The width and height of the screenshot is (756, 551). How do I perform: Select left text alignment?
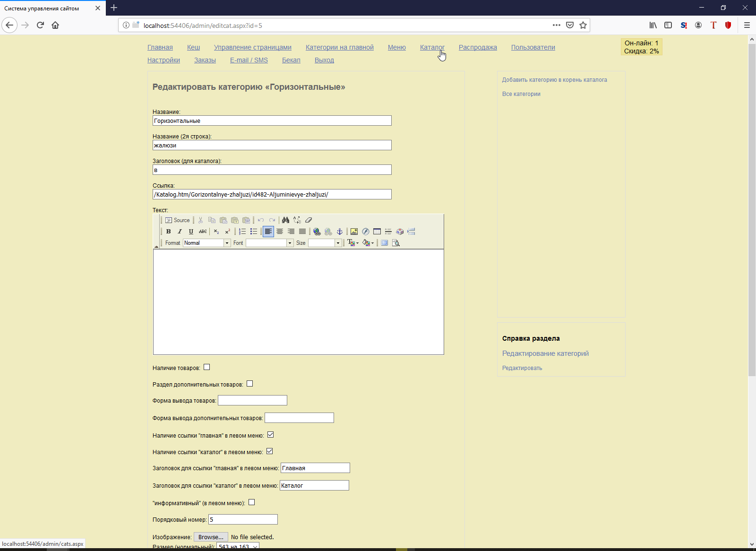pos(268,232)
